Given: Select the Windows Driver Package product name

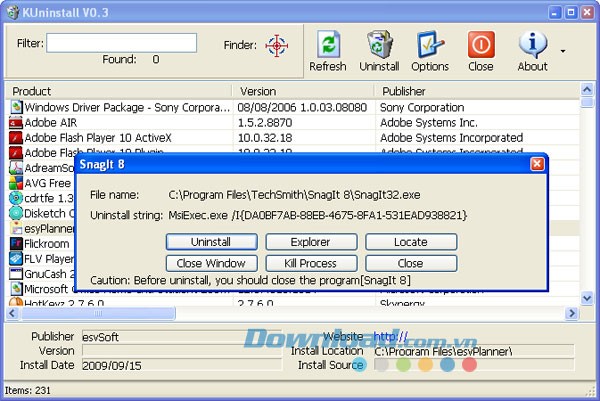Looking at the screenshot, I should tap(127, 108).
